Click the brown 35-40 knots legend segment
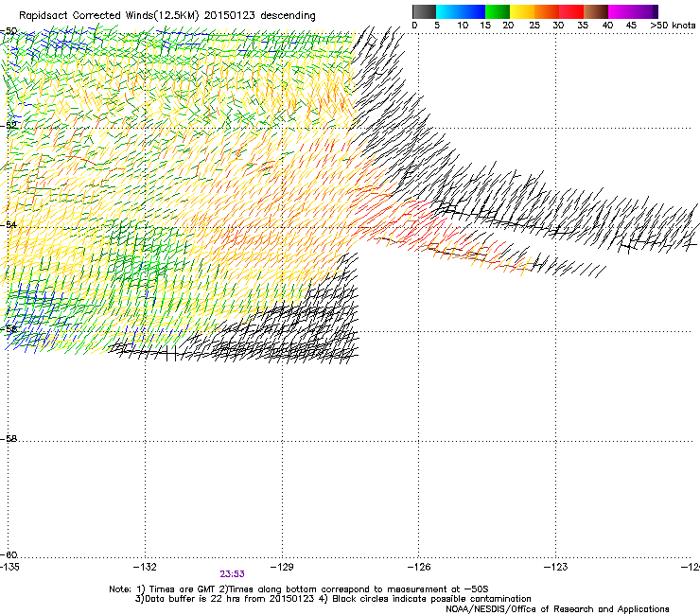The height and width of the screenshot is (615, 700). tap(596, 11)
